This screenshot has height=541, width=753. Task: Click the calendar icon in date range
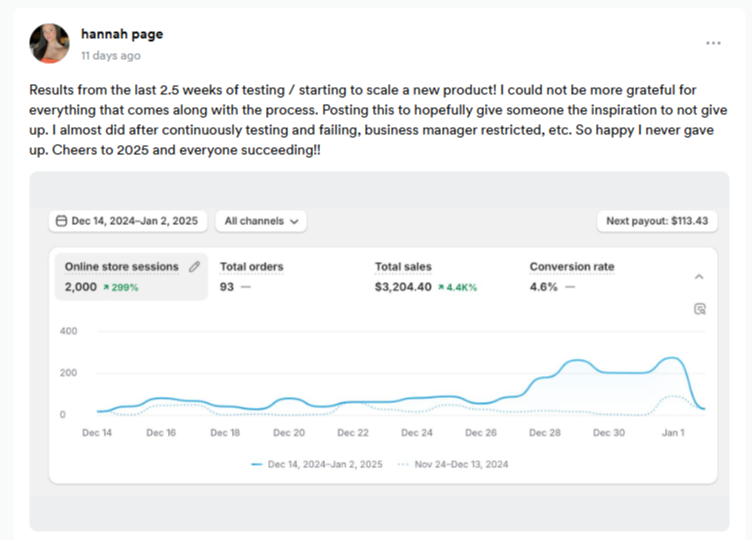62,221
